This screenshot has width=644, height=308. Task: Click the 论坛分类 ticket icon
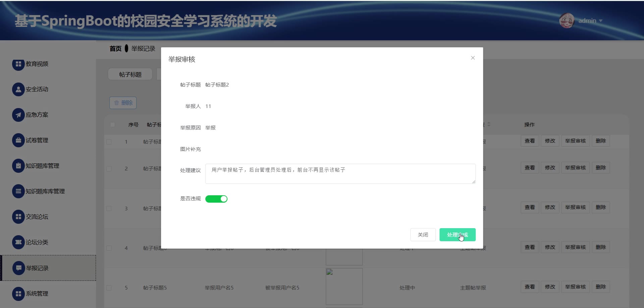point(18,242)
